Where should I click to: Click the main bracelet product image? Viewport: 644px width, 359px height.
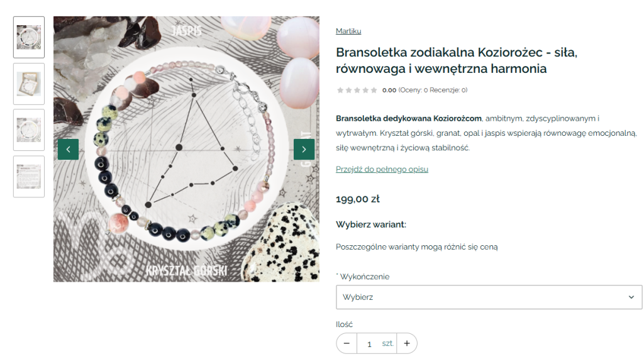point(186,149)
